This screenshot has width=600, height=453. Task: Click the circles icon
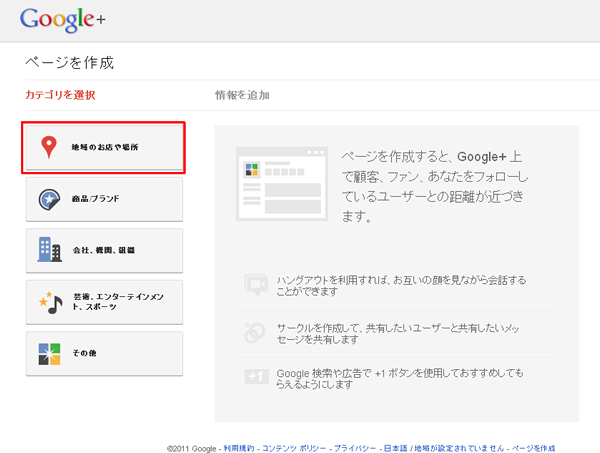(x=255, y=333)
